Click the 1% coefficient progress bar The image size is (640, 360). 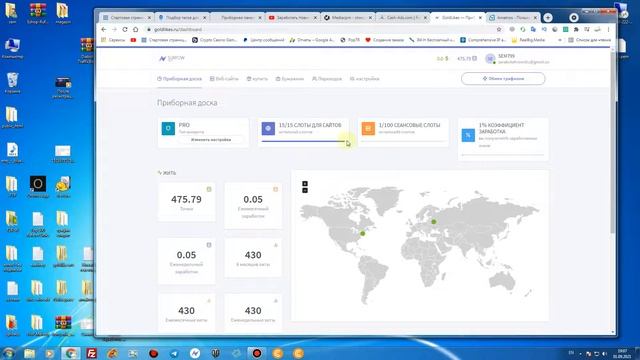[503, 155]
